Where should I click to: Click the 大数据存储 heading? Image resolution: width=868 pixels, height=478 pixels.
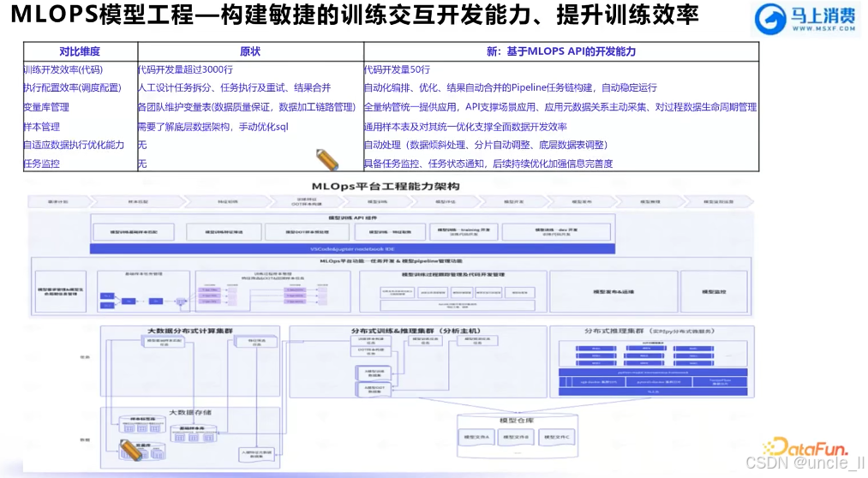pyautogui.click(x=190, y=412)
